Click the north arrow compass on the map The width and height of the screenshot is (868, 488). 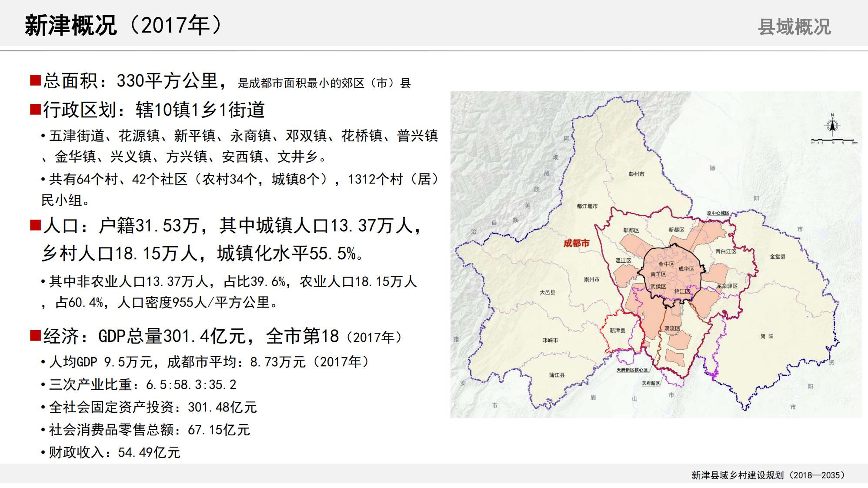(832, 124)
